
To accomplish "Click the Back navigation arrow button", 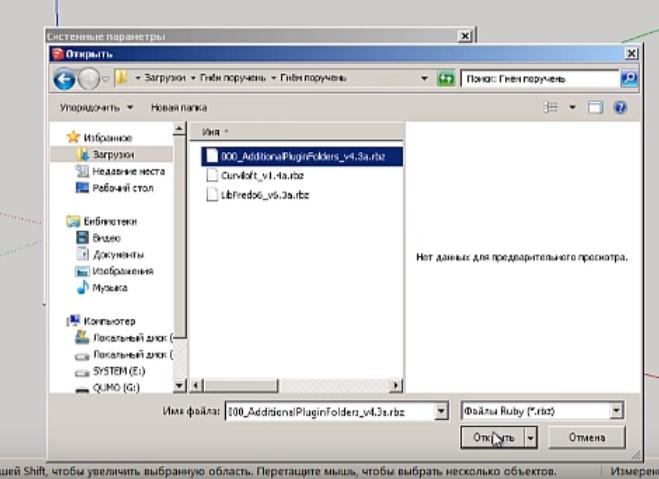I will (64, 78).
